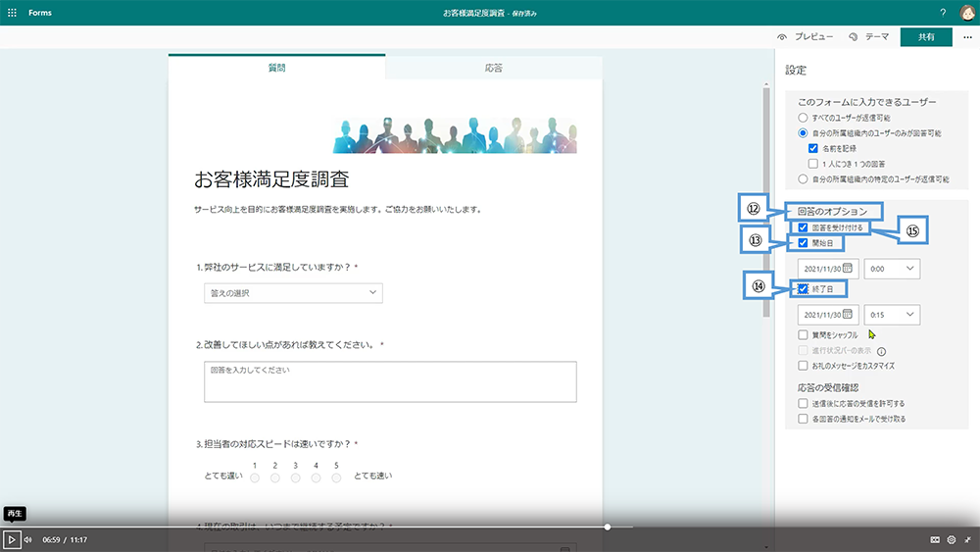Click the video progress slider handle

click(x=607, y=527)
